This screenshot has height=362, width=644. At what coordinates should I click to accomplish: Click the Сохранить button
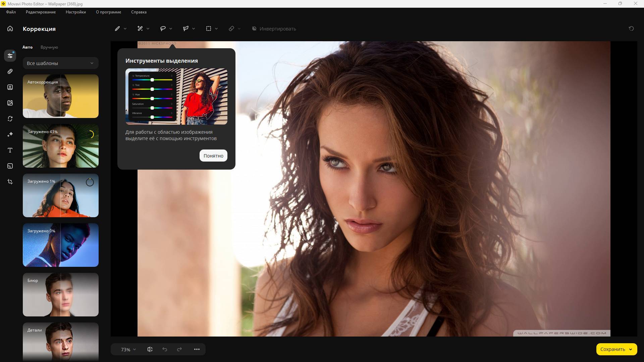612,349
